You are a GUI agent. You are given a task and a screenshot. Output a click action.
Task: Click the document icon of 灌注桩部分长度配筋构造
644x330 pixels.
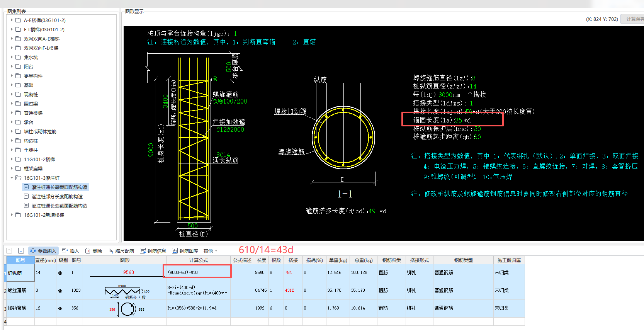(x=26, y=196)
